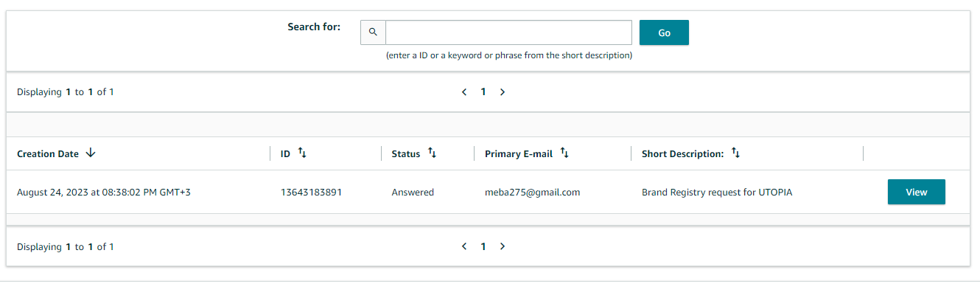Go to next page using bottom chevron

click(x=503, y=246)
